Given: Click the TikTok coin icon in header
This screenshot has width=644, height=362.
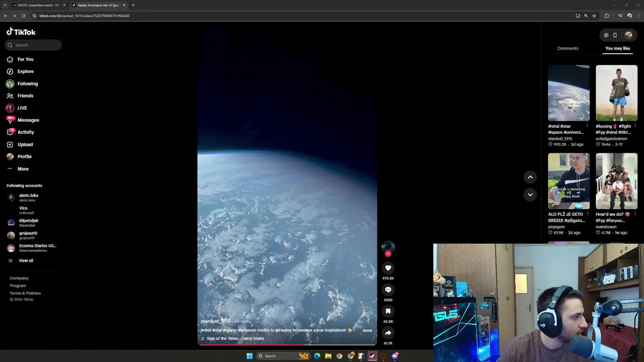Looking at the screenshot, I should (x=606, y=35).
